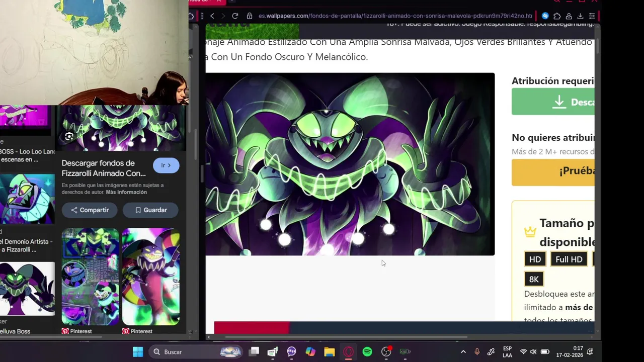
Task: Select the 8K size badge
Action: pos(534,280)
